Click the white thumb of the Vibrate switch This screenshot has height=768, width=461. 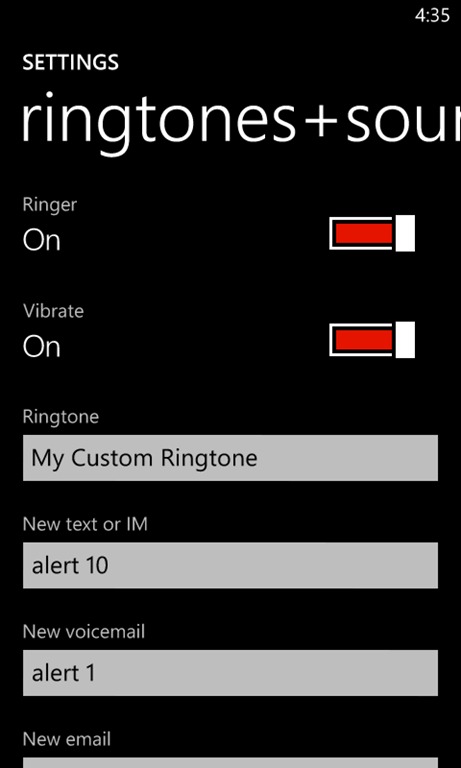(405, 340)
